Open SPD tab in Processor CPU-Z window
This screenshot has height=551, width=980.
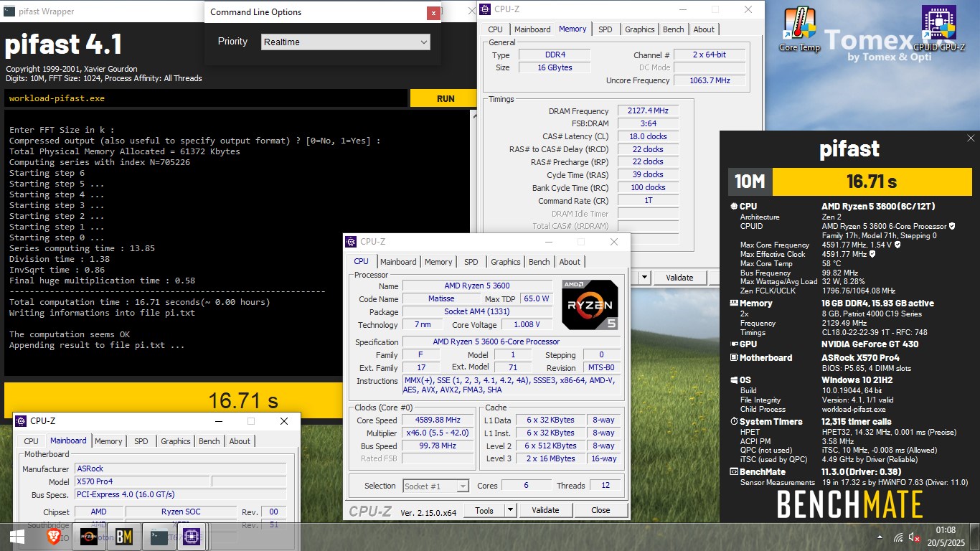point(471,262)
